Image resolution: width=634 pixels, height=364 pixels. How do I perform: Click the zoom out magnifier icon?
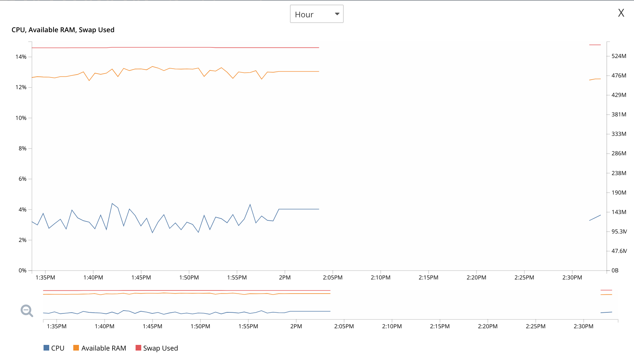27,311
